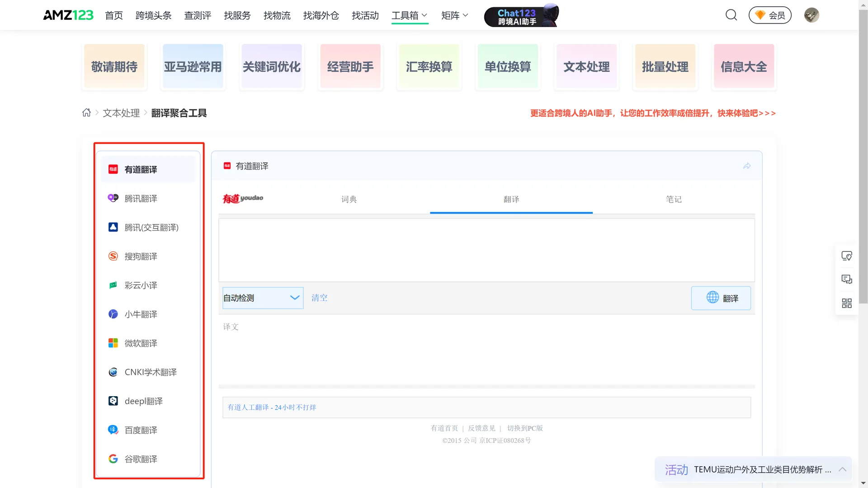Expand the 活动 notification banner chevron
Screen dimensions: 868x488
[x=842, y=469]
